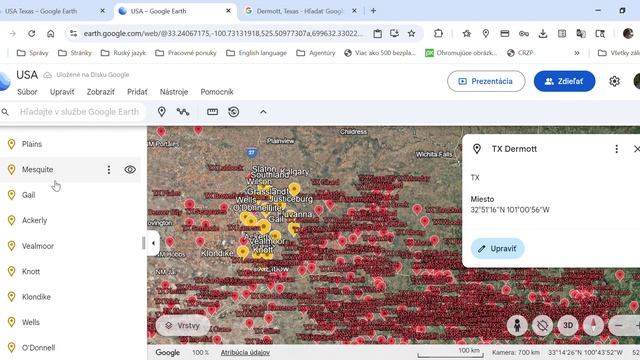Open Správy bookmarks folder
Viewport: 640px width, 360px height.
pos(32,53)
